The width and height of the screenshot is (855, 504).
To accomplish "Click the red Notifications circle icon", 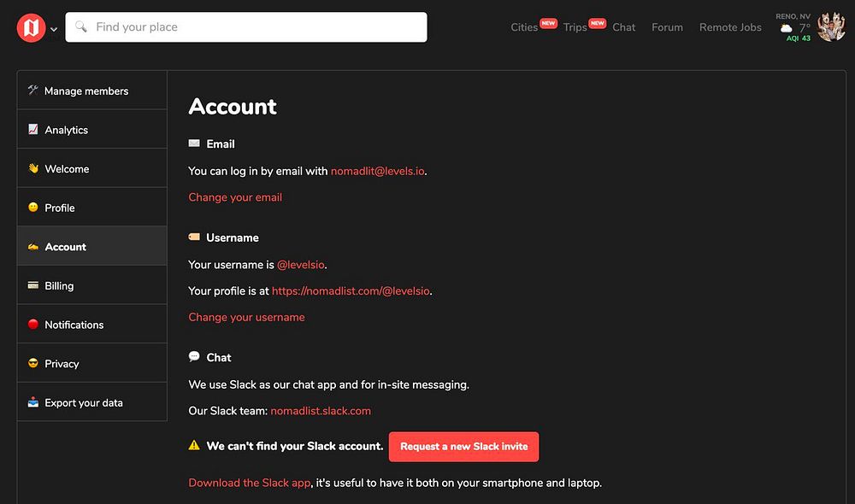I will pos(33,325).
